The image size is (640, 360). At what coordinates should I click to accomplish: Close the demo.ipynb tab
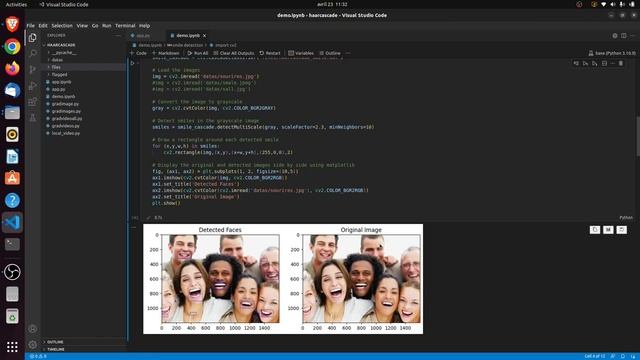[x=204, y=36]
